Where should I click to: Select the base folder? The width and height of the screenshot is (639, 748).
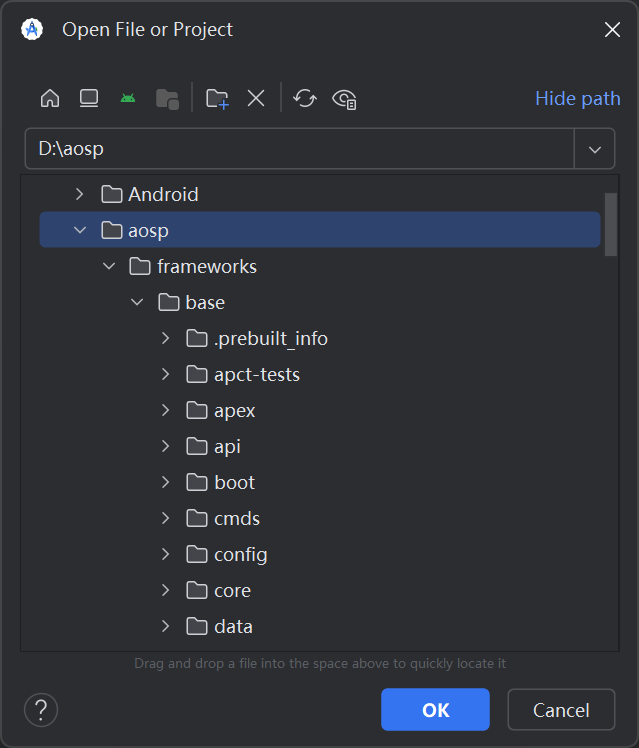tap(191, 302)
